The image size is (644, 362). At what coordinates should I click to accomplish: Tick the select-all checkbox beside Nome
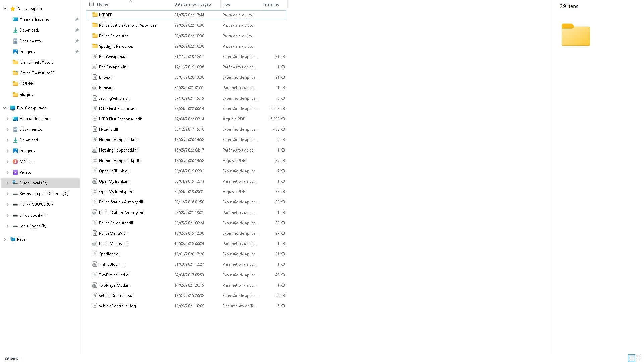point(91,4)
